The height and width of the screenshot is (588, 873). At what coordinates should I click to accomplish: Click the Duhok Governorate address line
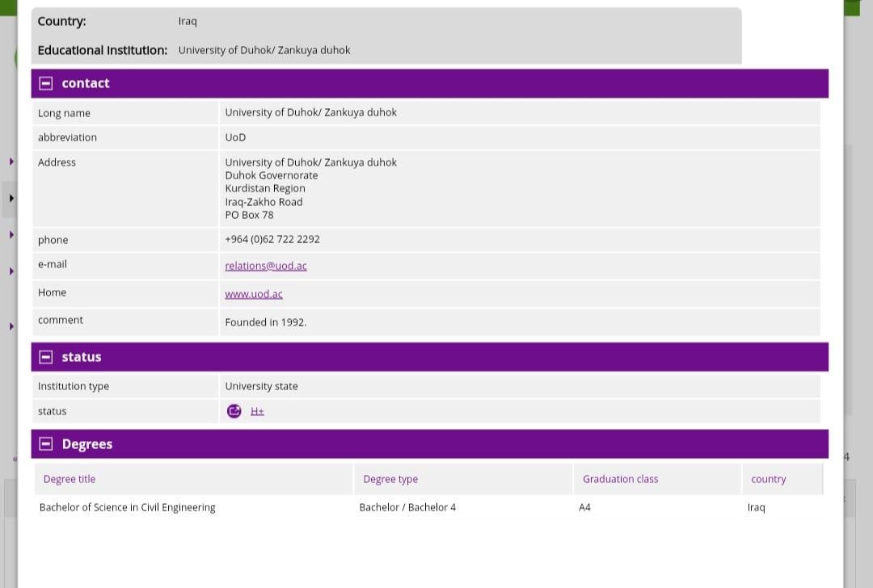pyautogui.click(x=271, y=175)
